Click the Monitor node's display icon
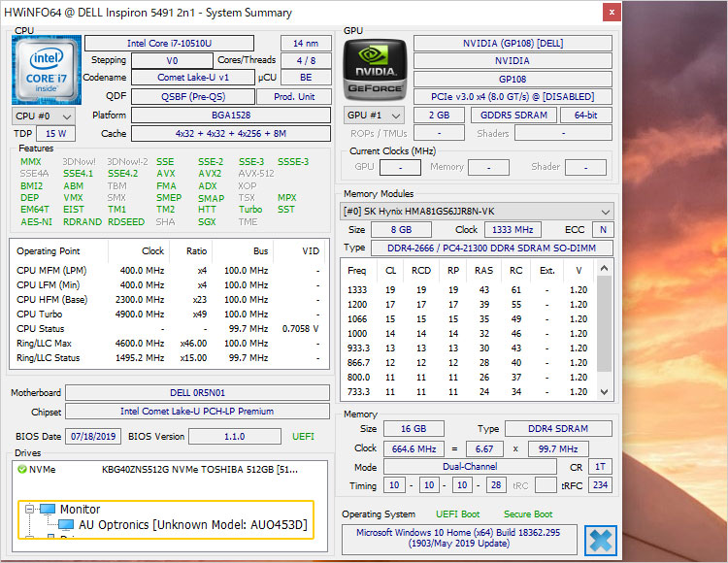 48,510
